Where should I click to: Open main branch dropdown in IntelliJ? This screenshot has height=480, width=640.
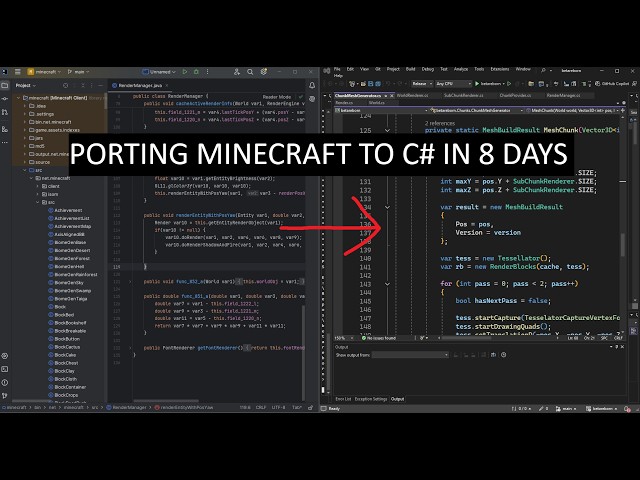coord(78,72)
